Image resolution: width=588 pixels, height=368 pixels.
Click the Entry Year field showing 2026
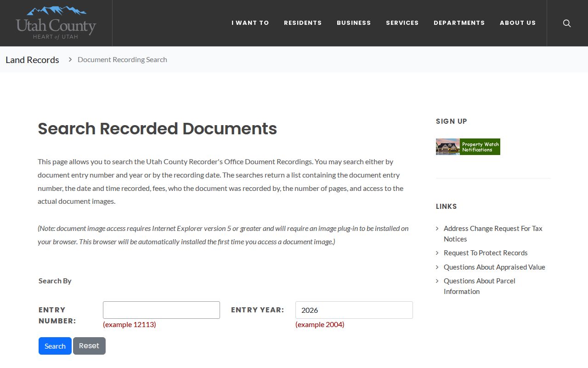(354, 310)
